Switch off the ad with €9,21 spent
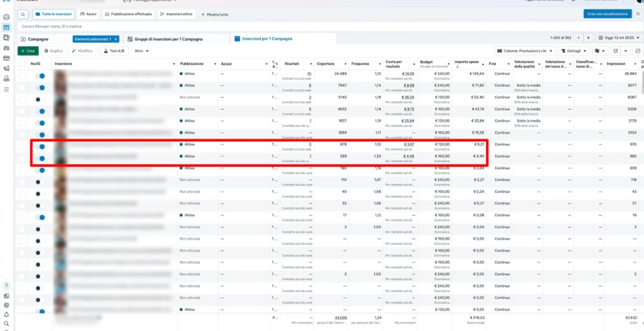This screenshot has width=644, height=331. (x=40, y=147)
